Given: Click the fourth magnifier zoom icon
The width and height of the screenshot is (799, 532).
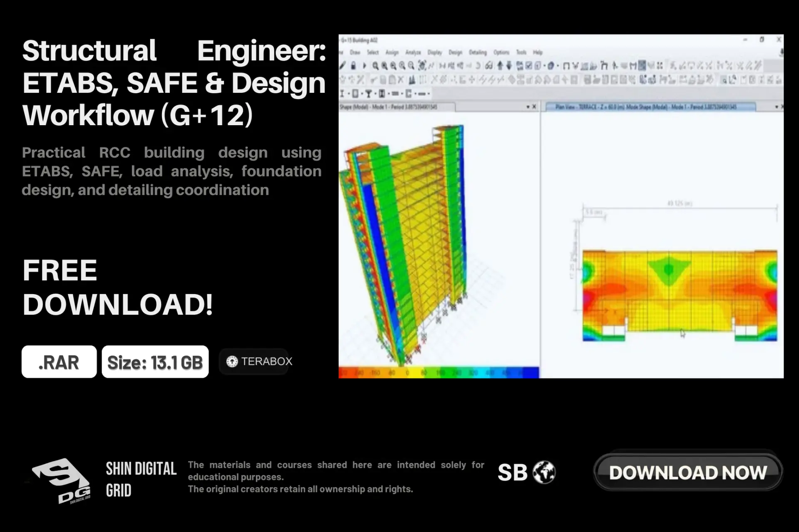Looking at the screenshot, I should point(402,66).
